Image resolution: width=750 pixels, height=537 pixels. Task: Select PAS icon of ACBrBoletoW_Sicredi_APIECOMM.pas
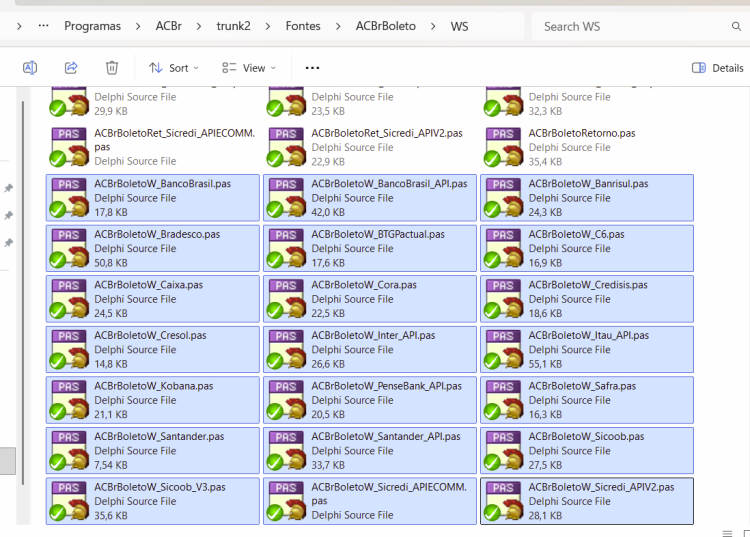click(x=287, y=502)
